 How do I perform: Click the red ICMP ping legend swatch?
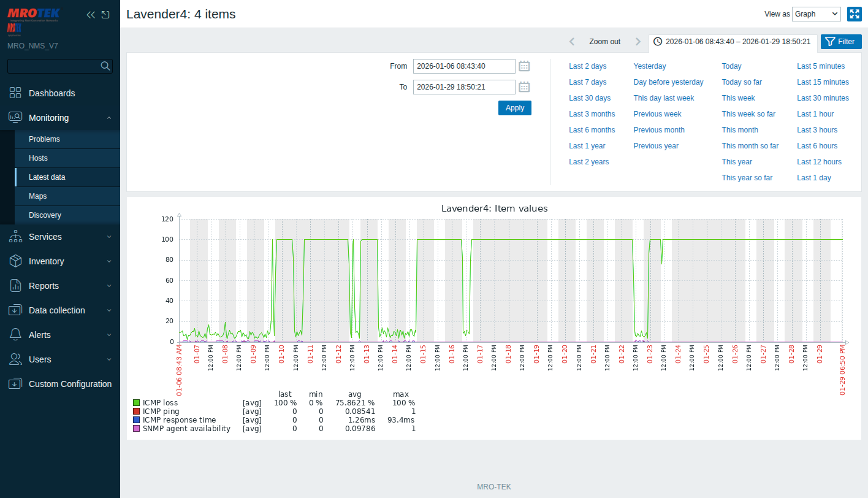pyautogui.click(x=137, y=412)
